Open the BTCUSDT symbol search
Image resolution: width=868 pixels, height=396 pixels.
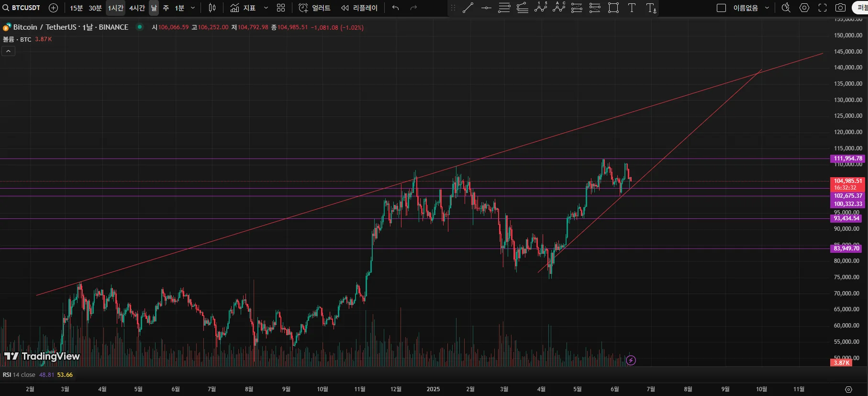22,8
